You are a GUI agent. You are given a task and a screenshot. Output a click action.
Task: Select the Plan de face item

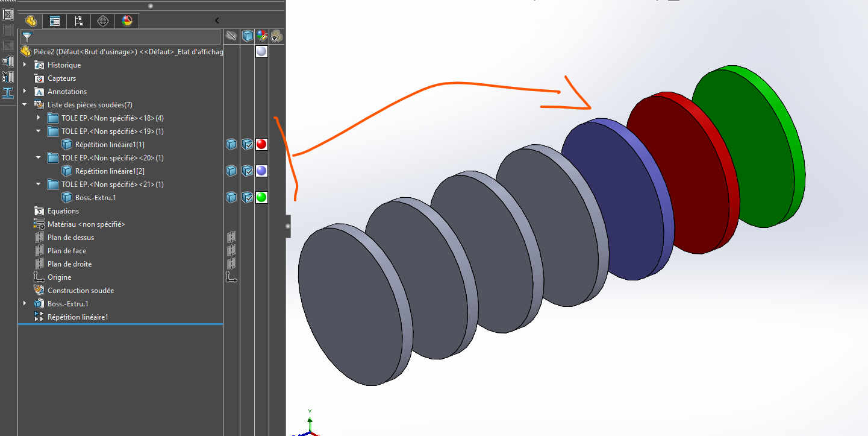tap(66, 251)
